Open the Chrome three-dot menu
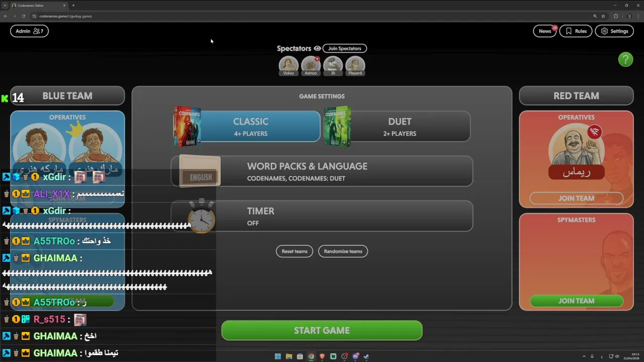644x362 pixels. click(x=639, y=16)
